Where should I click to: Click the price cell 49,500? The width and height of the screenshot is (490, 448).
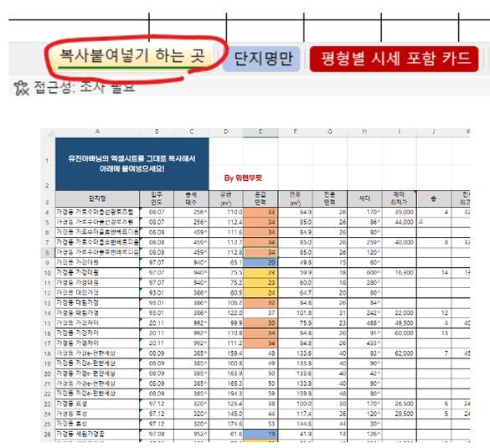[399, 323]
